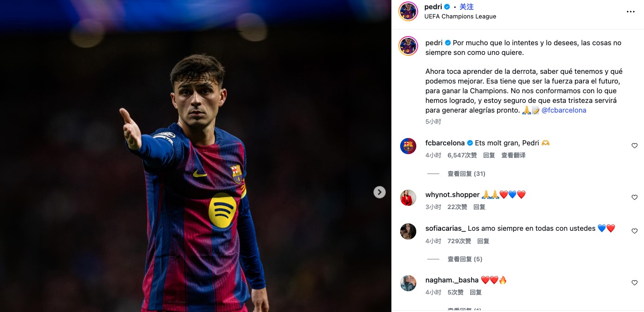Expand the 5 replies under sofiacarias_ comment

465,259
